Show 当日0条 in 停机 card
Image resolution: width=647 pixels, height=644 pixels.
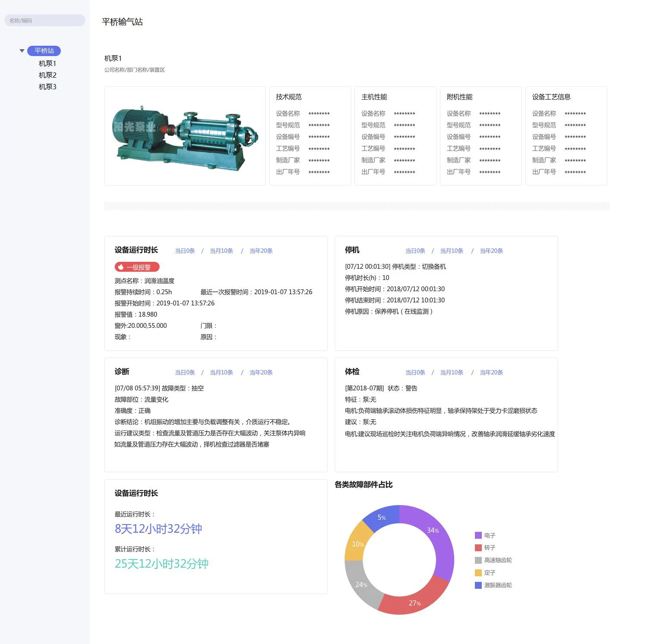(x=415, y=251)
